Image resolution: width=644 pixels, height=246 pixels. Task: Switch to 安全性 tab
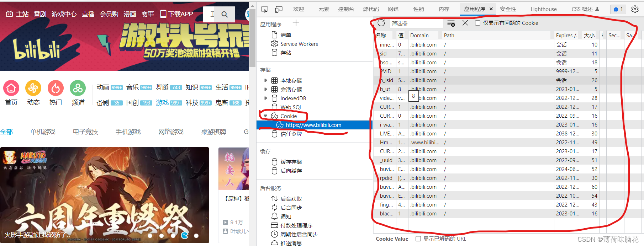click(x=508, y=9)
